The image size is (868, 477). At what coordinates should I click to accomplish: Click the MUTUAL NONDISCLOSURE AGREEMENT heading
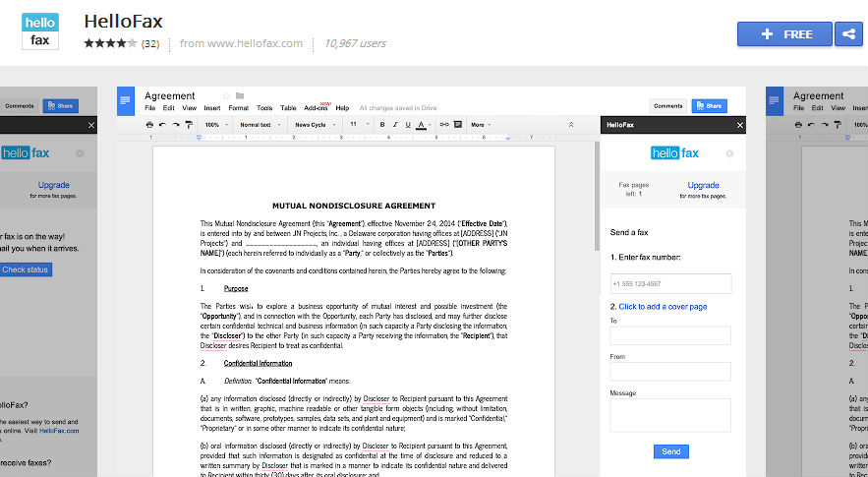coord(354,206)
